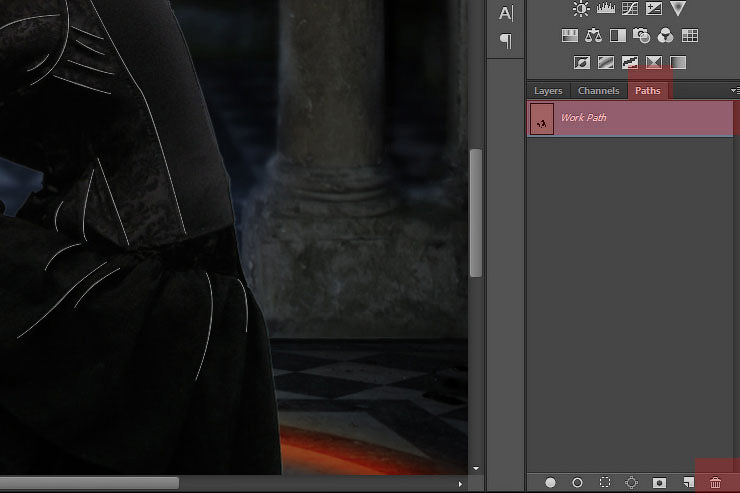Add a Curves adjustment
The height and width of the screenshot is (493, 740).
(x=629, y=9)
